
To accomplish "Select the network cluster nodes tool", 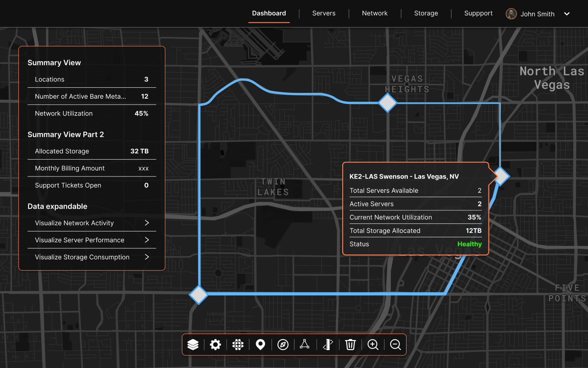I will coord(238,345).
